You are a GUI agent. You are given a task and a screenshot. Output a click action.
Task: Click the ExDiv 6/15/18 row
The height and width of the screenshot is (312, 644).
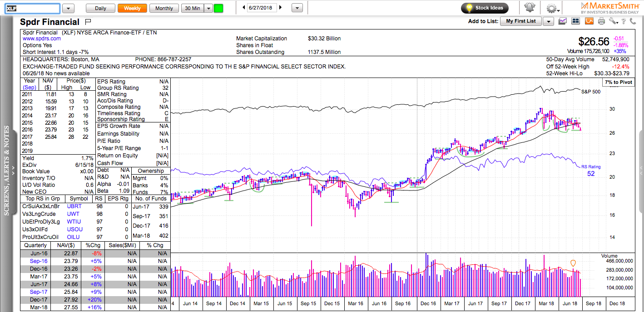[x=58, y=165]
